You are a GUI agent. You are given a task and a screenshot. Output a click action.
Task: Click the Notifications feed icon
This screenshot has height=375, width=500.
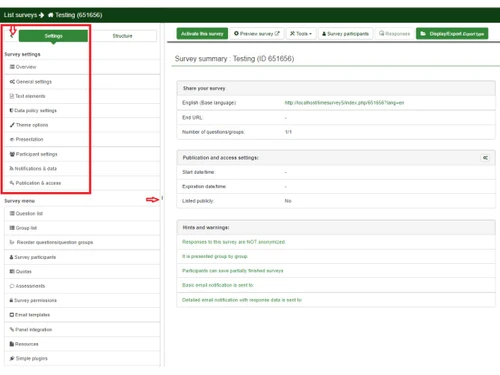pos(11,169)
